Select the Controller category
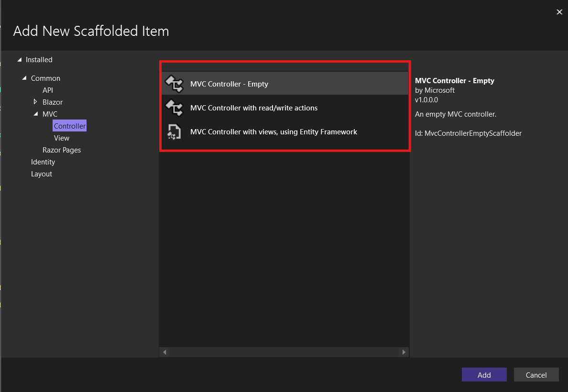This screenshot has height=392, width=568. pyautogui.click(x=69, y=126)
